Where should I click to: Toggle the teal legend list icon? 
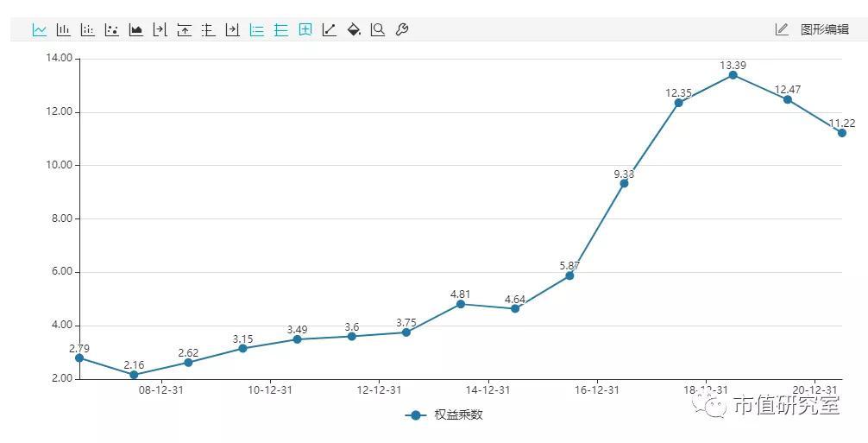[x=257, y=30]
